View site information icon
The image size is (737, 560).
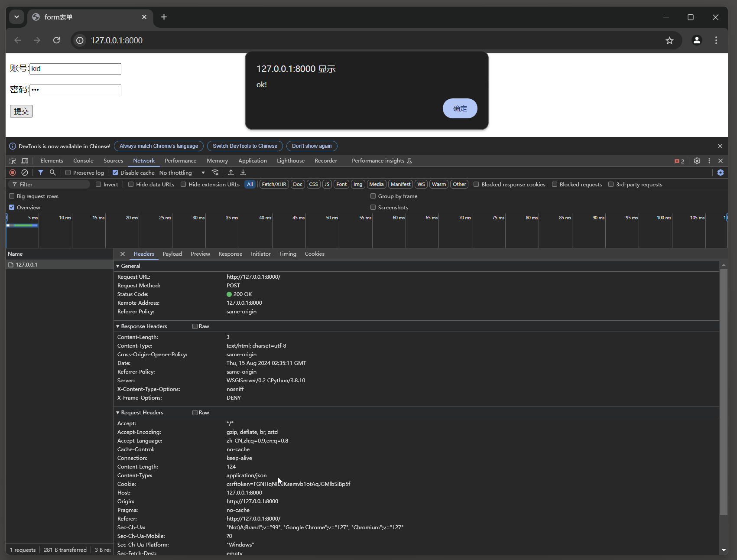(80, 40)
